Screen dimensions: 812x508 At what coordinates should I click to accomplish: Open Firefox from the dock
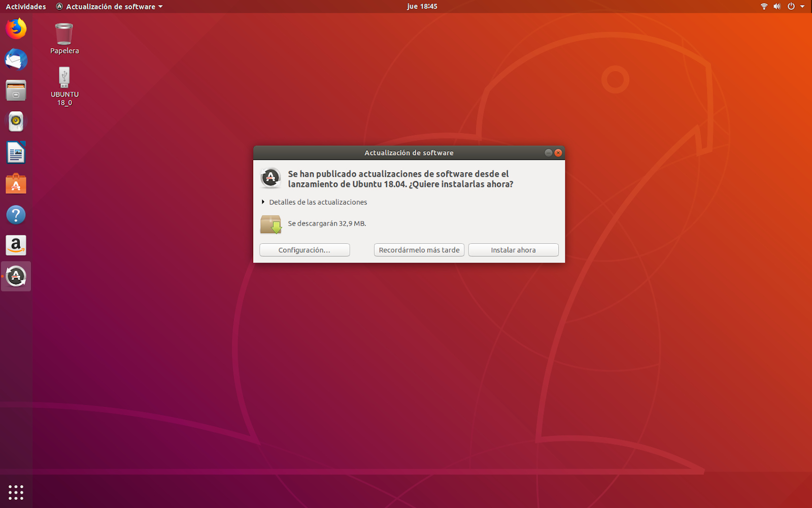[x=16, y=28]
